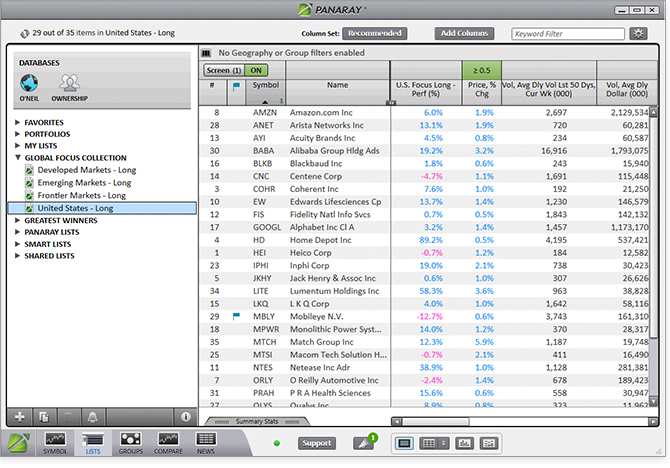The height and width of the screenshot is (468, 670).
Task: Click the duplicate list icon
Action: click(x=44, y=415)
